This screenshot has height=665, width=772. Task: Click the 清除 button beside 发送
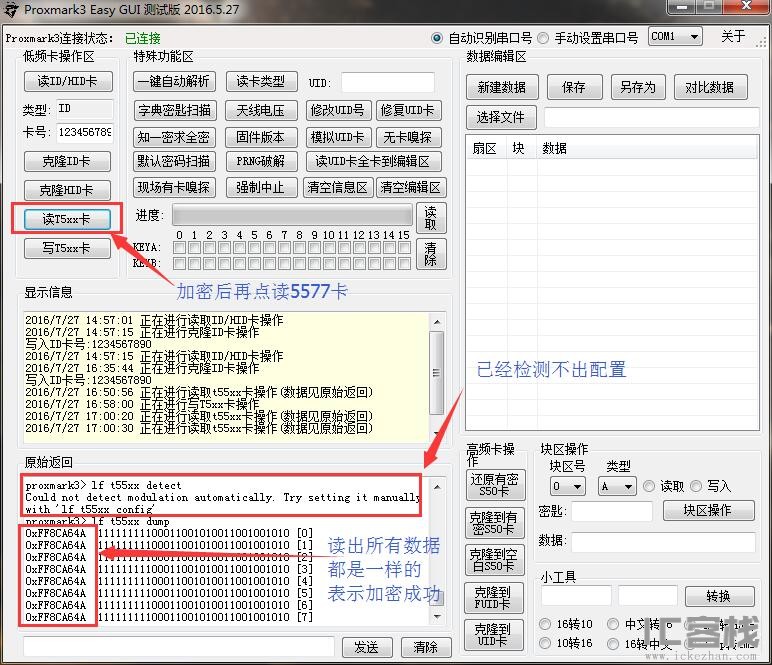tap(426, 647)
